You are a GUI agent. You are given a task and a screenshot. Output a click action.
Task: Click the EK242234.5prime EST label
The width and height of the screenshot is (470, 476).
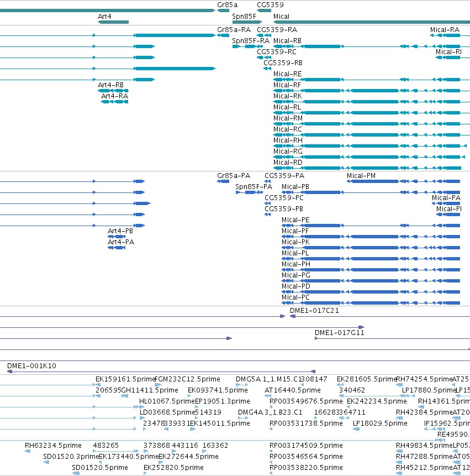click(377, 401)
